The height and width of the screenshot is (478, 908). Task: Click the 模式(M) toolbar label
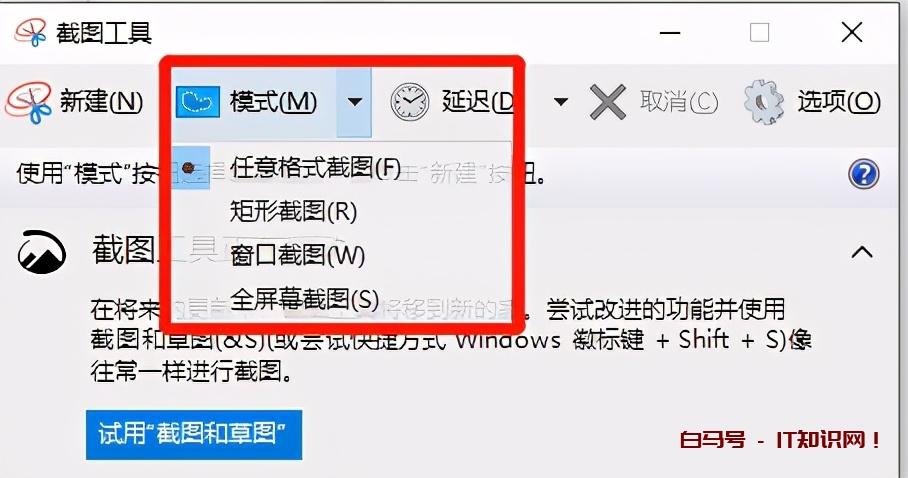coord(273,103)
